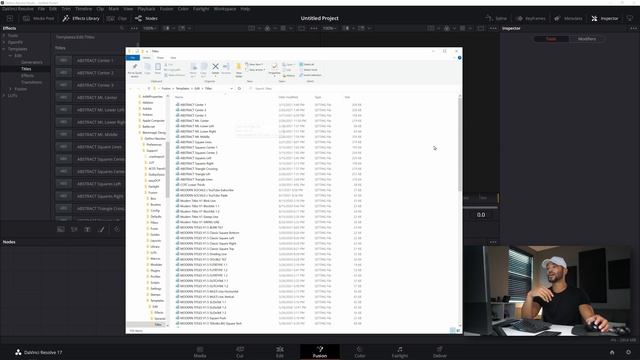Select Titles category in Effects tree
The image size is (640, 360).
26,69
